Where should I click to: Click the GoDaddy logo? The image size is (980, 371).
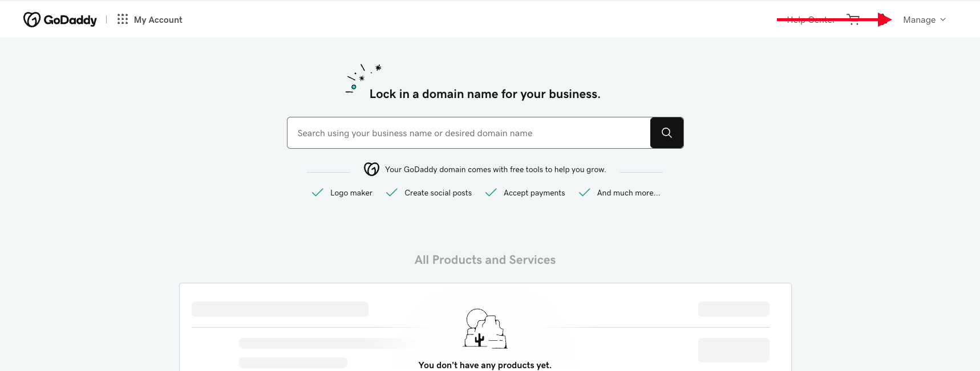pyautogui.click(x=60, y=19)
